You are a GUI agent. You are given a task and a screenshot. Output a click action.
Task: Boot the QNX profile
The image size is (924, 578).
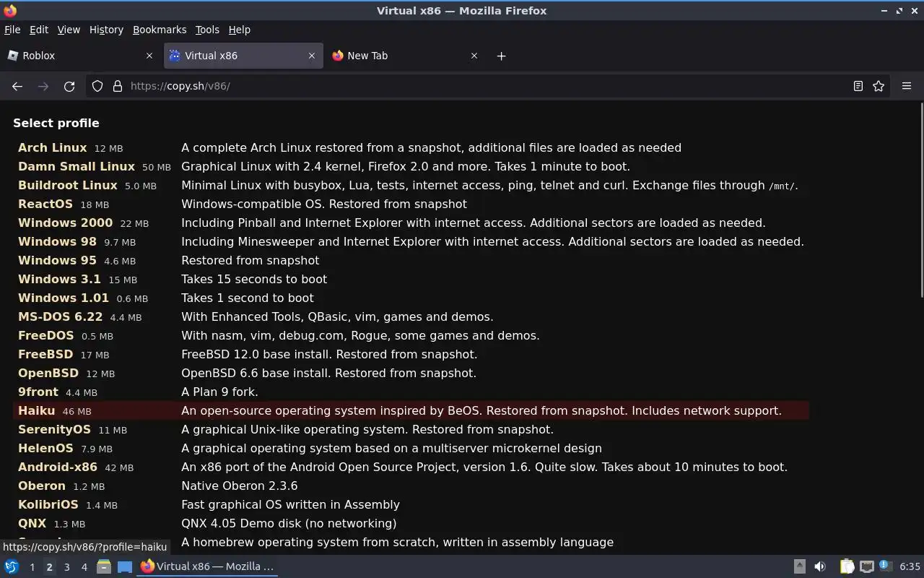32,523
